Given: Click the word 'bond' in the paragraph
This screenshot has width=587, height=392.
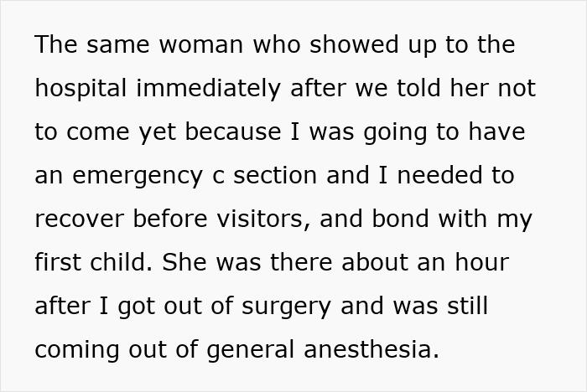Looking at the screenshot, I should (400, 218).
